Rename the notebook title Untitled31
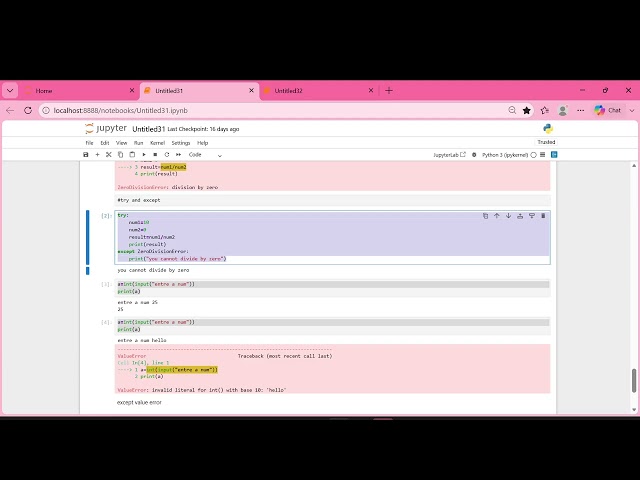The image size is (640, 480). point(149,129)
